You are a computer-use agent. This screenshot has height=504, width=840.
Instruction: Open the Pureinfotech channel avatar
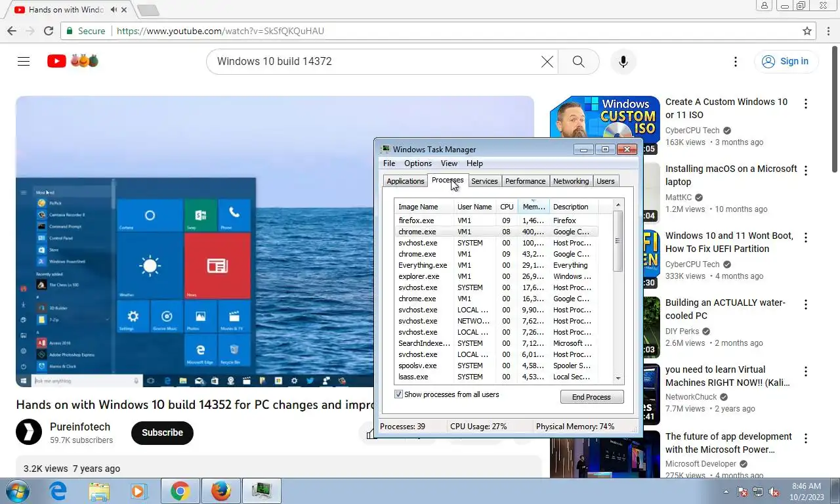(x=29, y=432)
